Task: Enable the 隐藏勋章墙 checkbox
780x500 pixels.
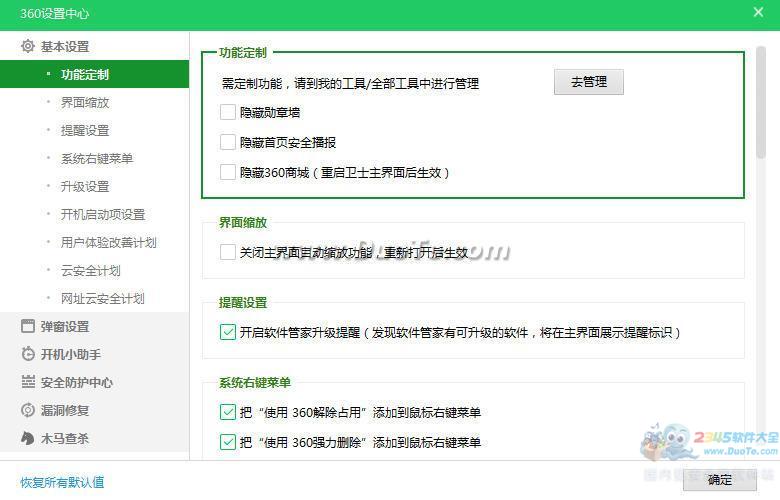Action: (x=228, y=112)
